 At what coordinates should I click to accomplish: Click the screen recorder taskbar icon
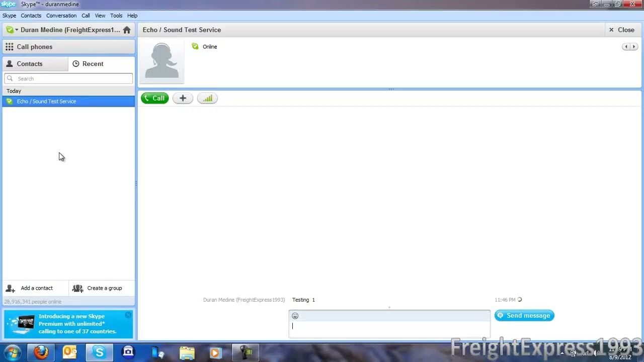click(x=246, y=353)
